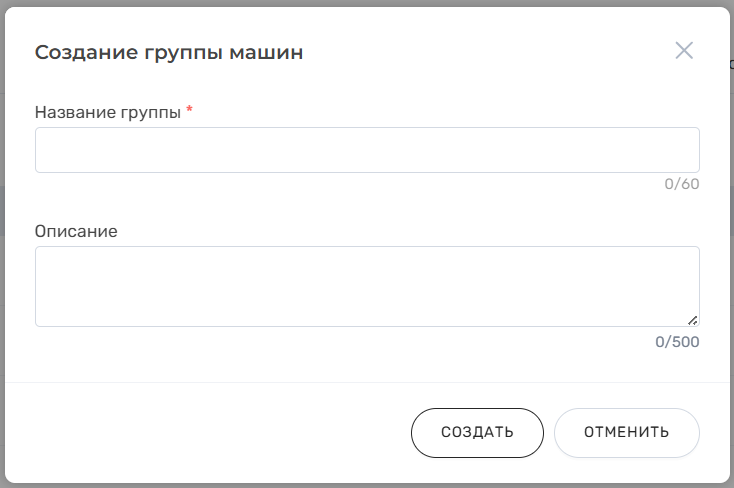Click the red required asterisk
Screen dimensions: 734x488
189,111
